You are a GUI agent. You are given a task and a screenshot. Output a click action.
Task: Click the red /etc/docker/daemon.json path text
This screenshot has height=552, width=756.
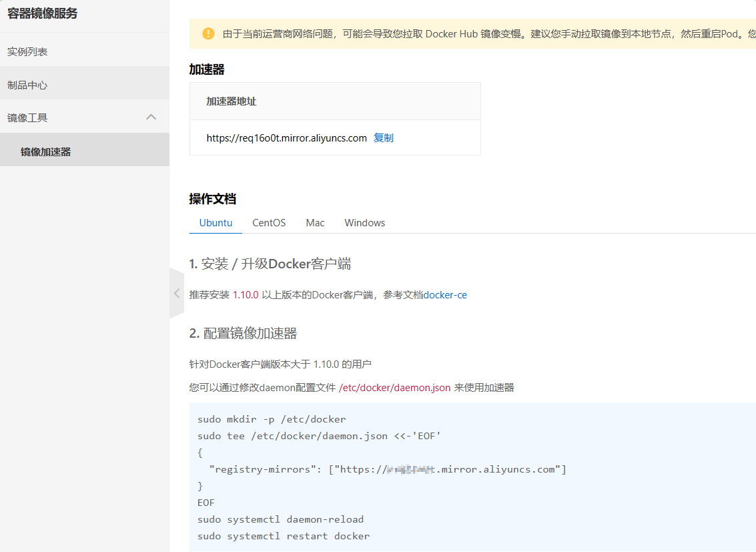[x=394, y=388]
